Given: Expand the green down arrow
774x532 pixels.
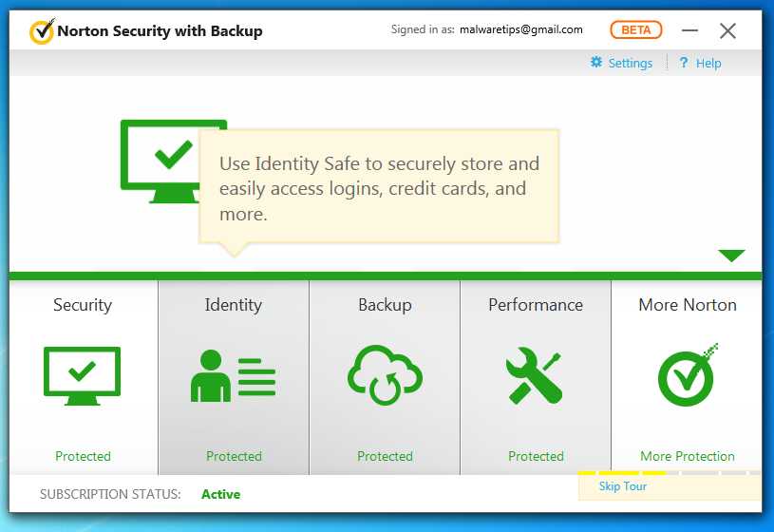Looking at the screenshot, I should (731, 256).
